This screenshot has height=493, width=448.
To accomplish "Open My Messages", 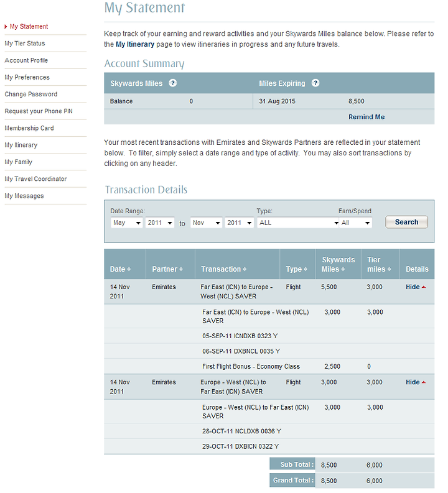I will point(24,196).
